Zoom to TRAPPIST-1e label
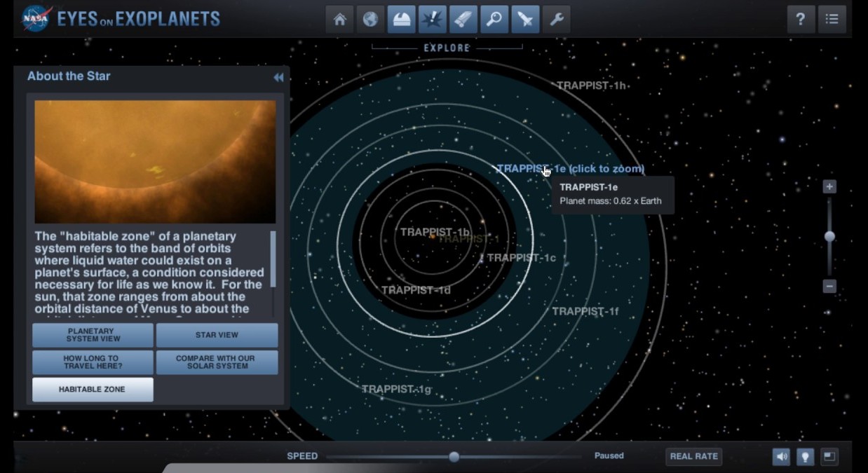This screenshot has width=868, height=473. point(570,169)
